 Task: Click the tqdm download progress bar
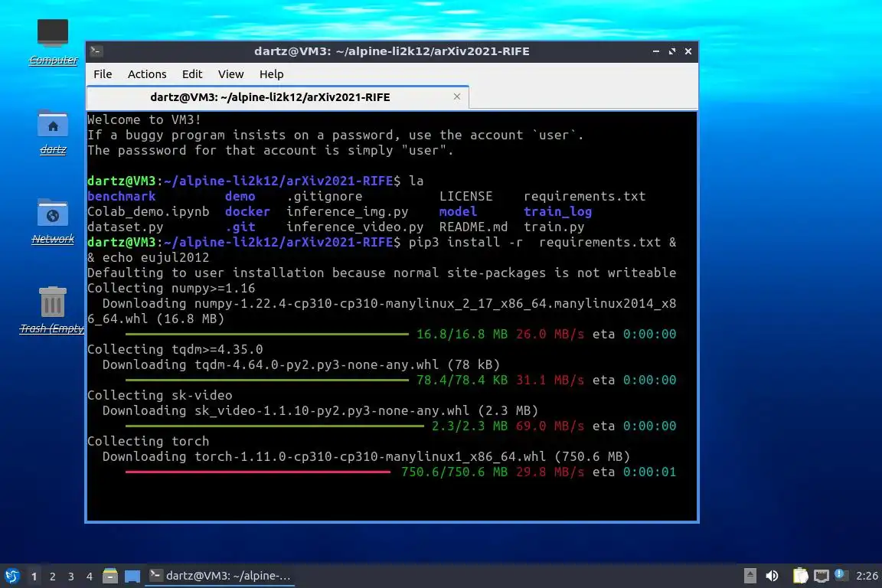pyautogui.click(x=267, y=381)
